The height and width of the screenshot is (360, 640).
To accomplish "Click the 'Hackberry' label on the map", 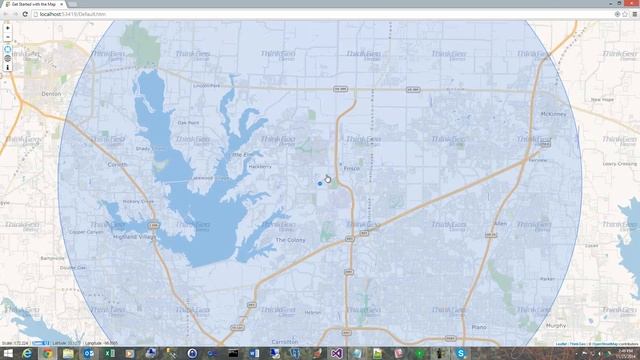I will [x=260, y=167].
